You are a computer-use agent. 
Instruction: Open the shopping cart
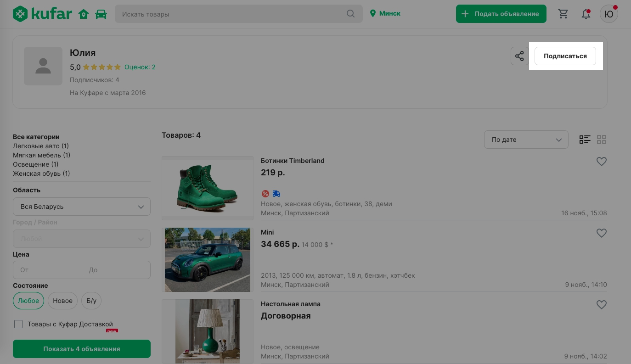pos(563,14)
